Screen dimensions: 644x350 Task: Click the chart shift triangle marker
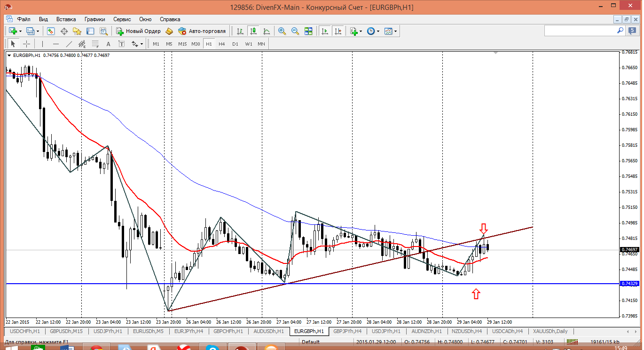point(495,54)
